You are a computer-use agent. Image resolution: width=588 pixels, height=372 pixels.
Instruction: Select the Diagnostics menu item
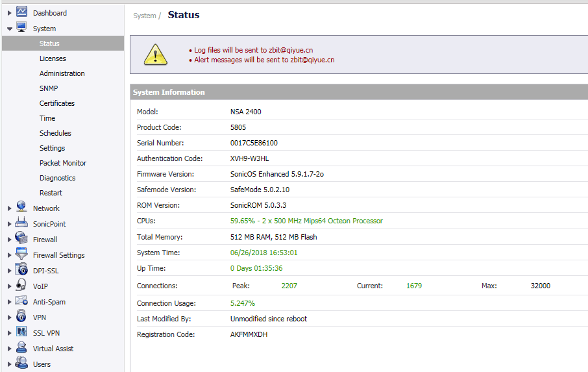pos(57,178)
